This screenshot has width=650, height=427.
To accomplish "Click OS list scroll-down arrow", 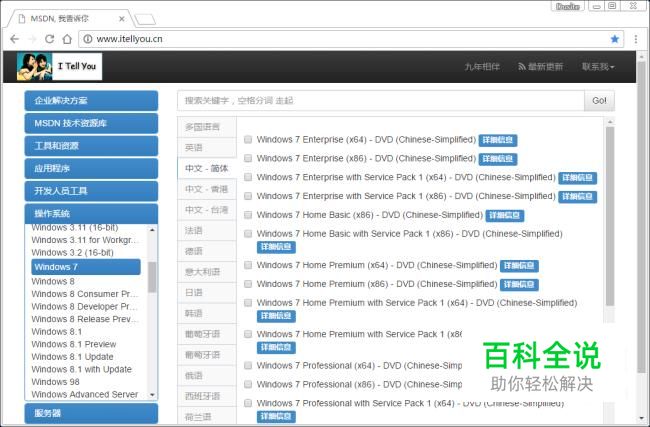I will [x=152, y=395].
